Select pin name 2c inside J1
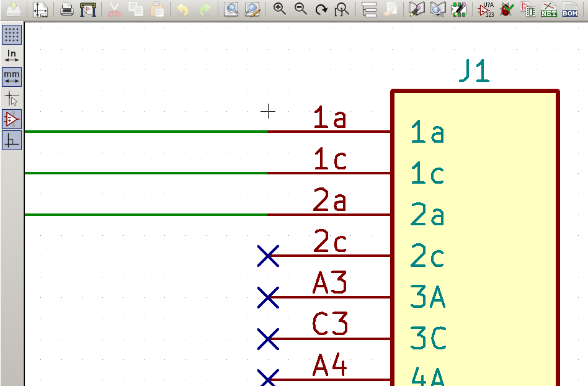The width and height of the screenshot is (588, 386). tap(427, 256)
